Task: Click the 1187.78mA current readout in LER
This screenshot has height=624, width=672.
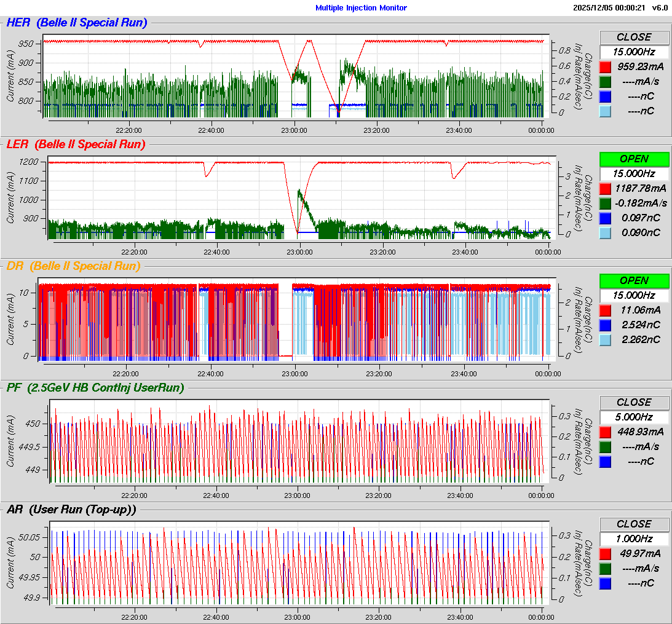Action: click(642, 188)
